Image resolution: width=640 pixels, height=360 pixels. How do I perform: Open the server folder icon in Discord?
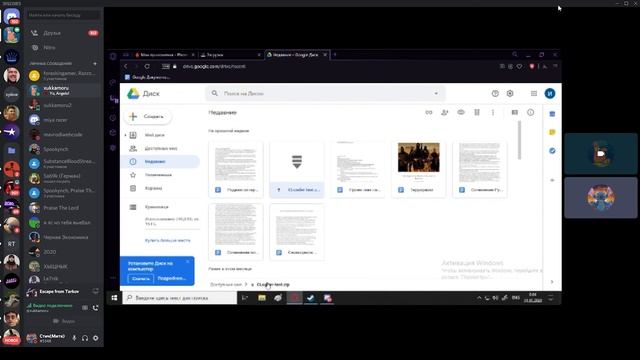tap(11, 151)
